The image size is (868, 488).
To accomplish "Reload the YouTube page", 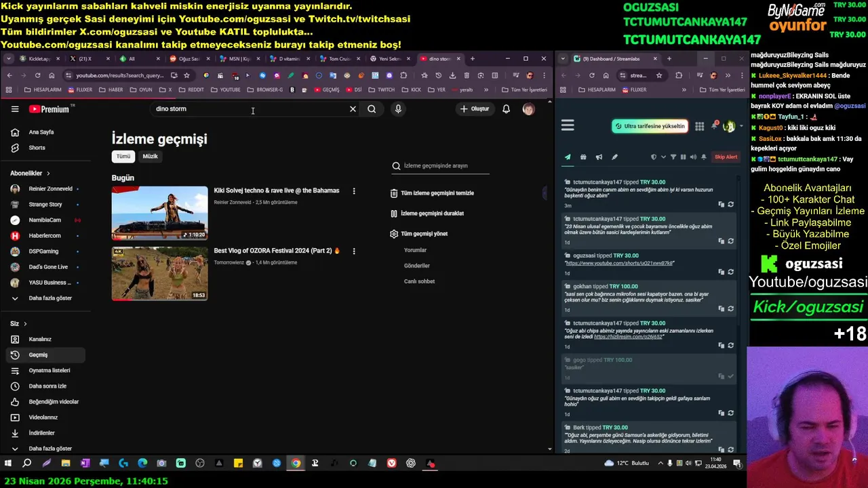I will [37, 75].
